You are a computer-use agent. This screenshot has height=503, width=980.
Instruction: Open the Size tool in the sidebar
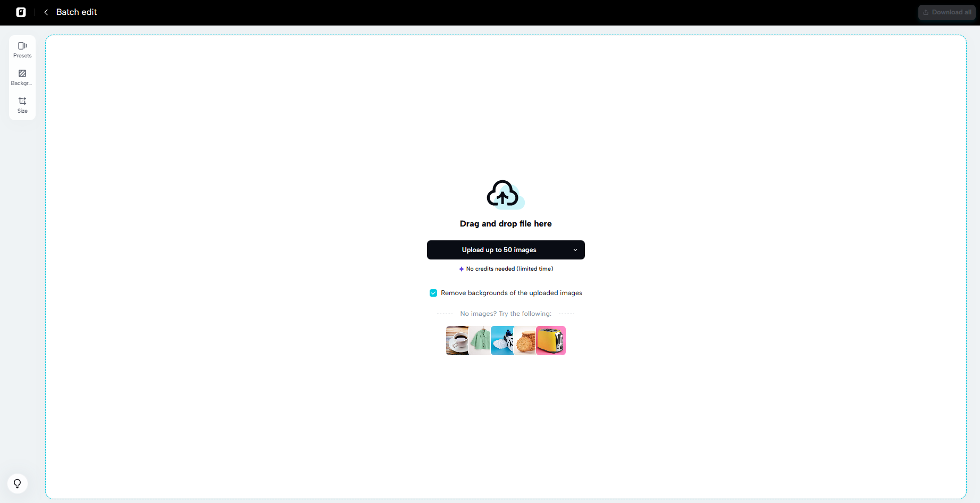pyautogui.click(x=22, y=105)
